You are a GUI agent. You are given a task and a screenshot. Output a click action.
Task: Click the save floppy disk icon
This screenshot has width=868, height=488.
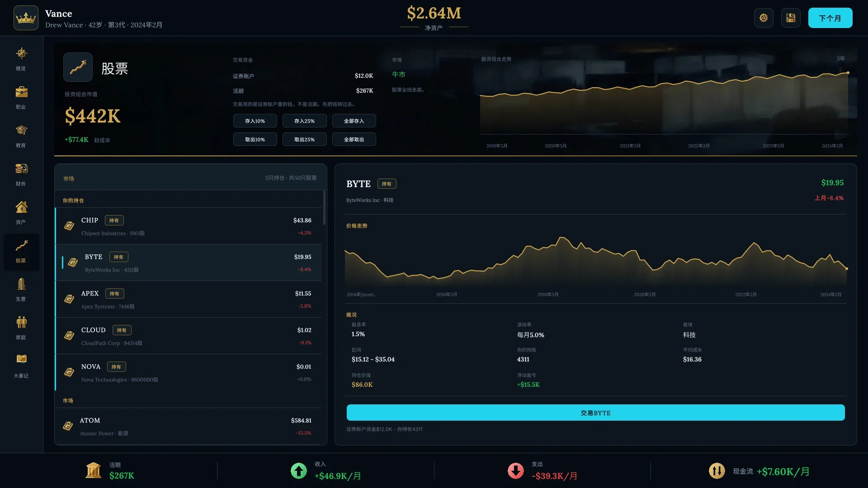click(791, 18)
